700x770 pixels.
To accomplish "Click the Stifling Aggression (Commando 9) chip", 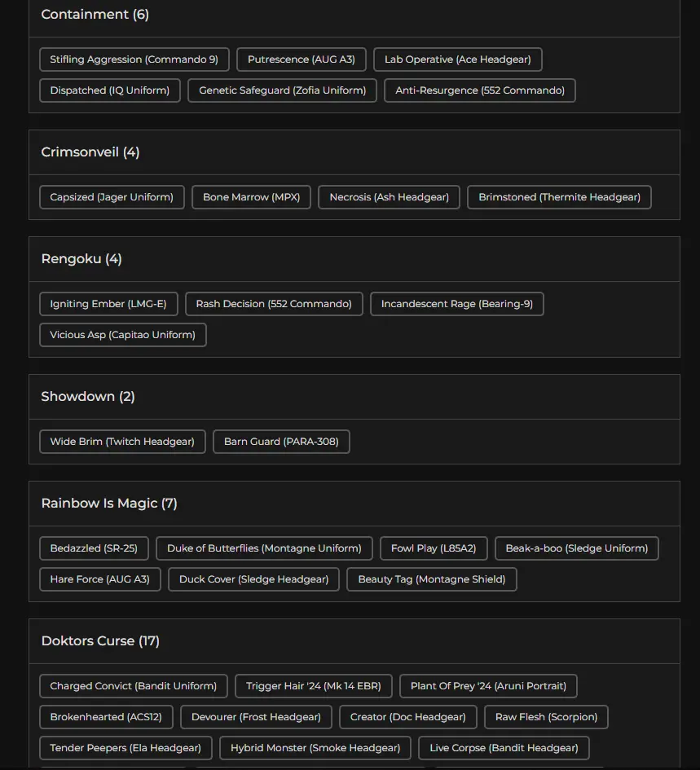I will click(x=134, y=59).
